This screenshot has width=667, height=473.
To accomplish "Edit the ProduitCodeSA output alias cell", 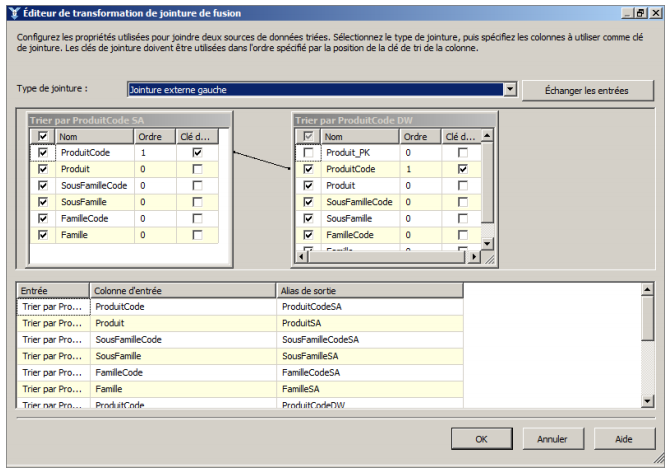I will click(370, 307).
